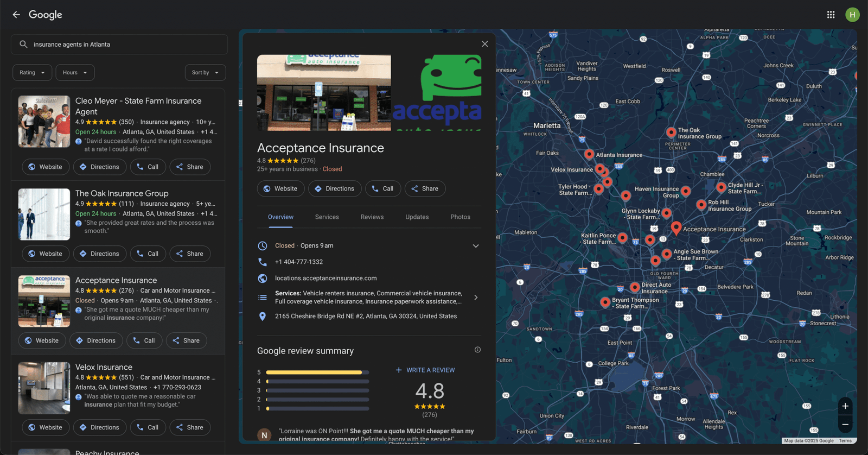
Task: Click the 4-star rating bar
Action: 317,381
